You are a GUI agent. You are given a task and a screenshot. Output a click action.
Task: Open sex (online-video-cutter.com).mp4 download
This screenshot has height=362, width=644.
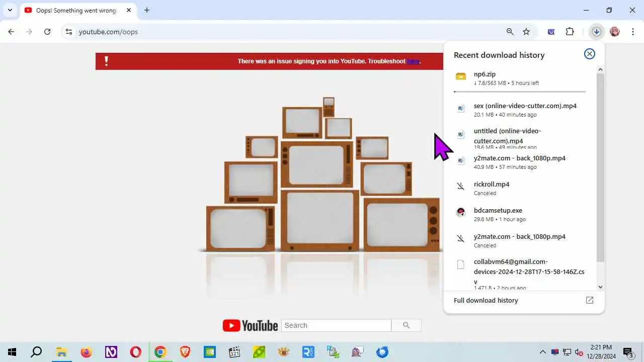(520, 110)
